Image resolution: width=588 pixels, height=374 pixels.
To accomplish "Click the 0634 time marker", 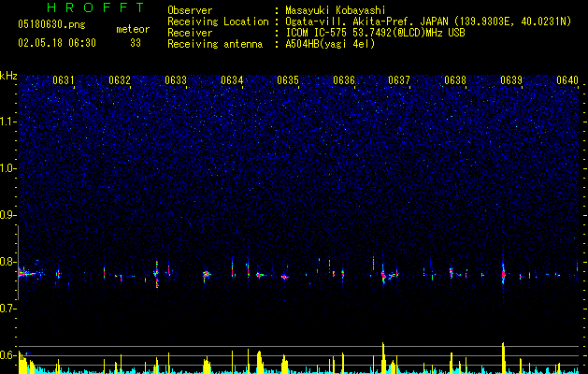I will [x=232, y=80].
